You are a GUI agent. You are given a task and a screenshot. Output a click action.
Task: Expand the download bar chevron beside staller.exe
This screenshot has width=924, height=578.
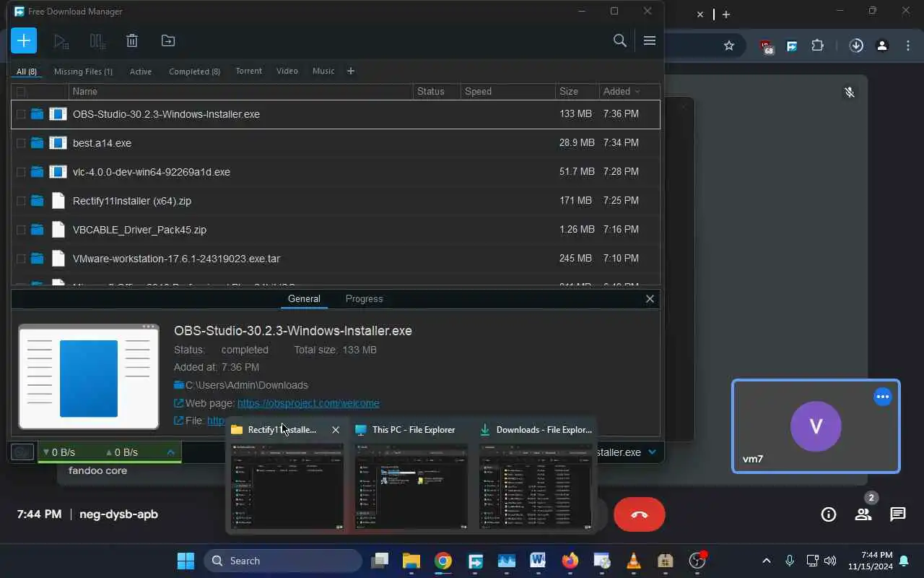click(652, 452)
